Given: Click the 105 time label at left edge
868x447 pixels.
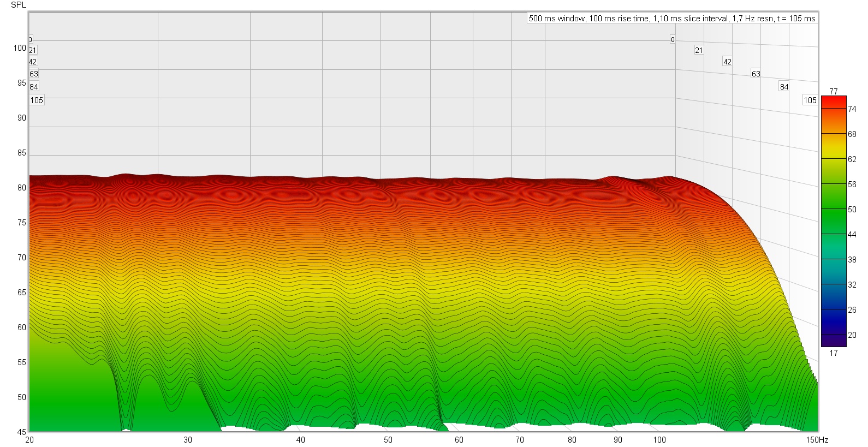Looking at the screenshot, I should click(x=37, y=100).
